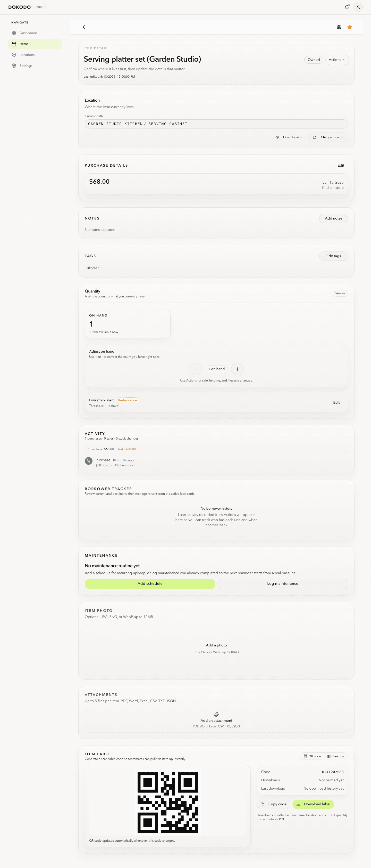The width and height of the screenshot is (371, 868).
Task: Click the Dashboard grid icon in sidebar
Action: click(14, 33)
